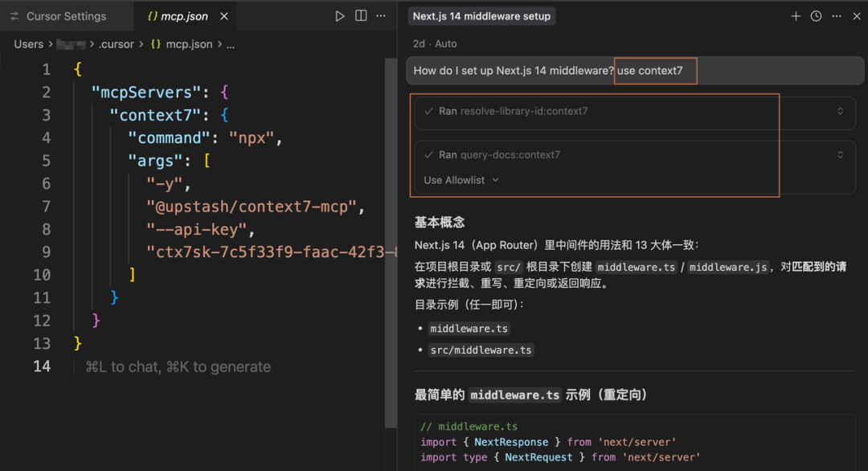Open the editor's more actions ellipsis
This screenshot has width=868, height=471.
[382, 16]
